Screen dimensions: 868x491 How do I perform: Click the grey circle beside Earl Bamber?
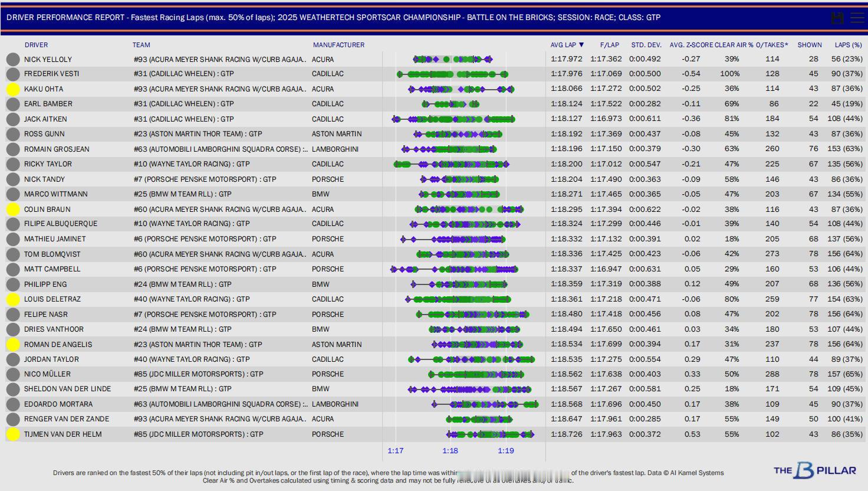tap(13, 104)
